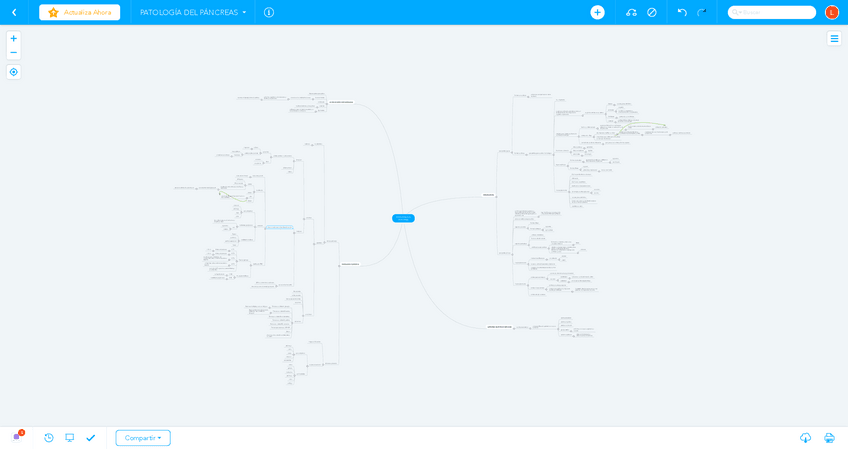Undo the last action
This screenshot has width=848, height=449.
tap(682, 12)
